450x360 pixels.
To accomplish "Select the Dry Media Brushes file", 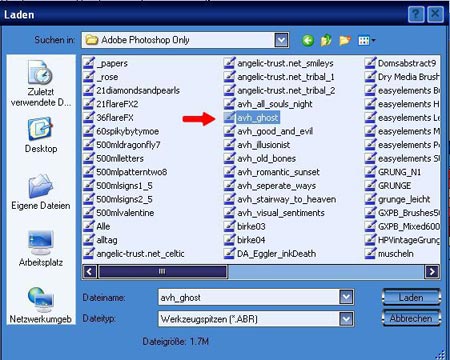I will pos(402,77).
